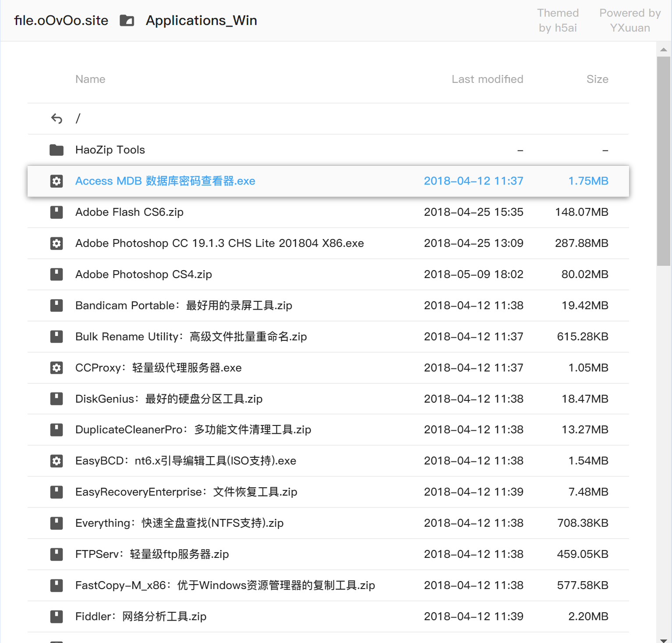The height and width of the screenshot is (643, 672).
Task: Click the HaoZip Tools folder icon
Action: point(57,150)
